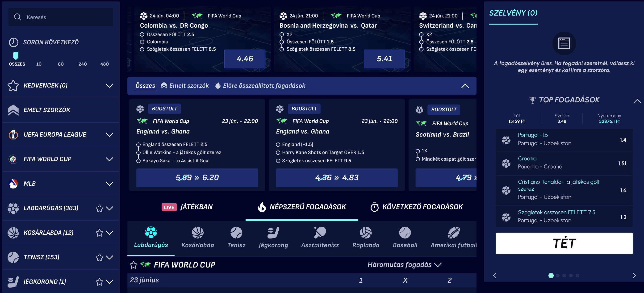Expand the FIFA World Cup sidebar chevron
This screenshot has width=644, height=293.
point(109,159)
